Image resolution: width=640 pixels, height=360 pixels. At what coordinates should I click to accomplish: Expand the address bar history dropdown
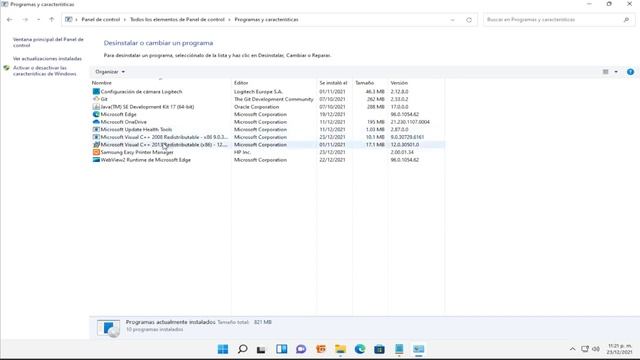(x=452, y=20)
